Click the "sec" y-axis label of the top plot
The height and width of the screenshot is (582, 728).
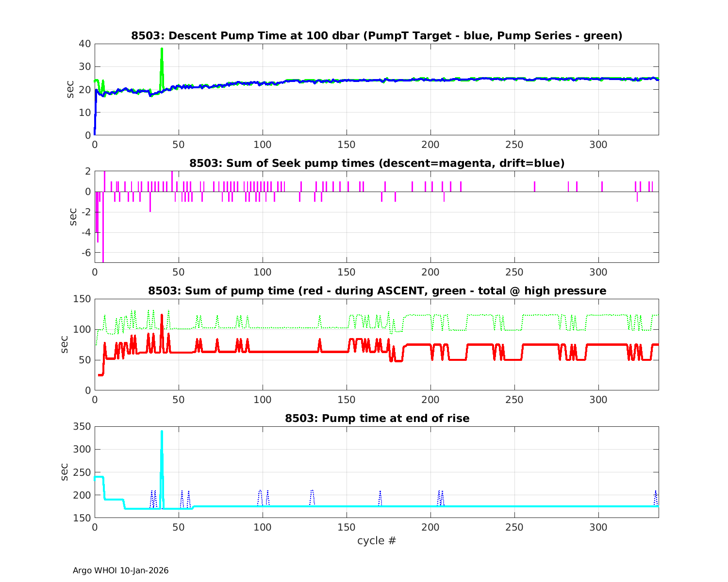point(70,89)
